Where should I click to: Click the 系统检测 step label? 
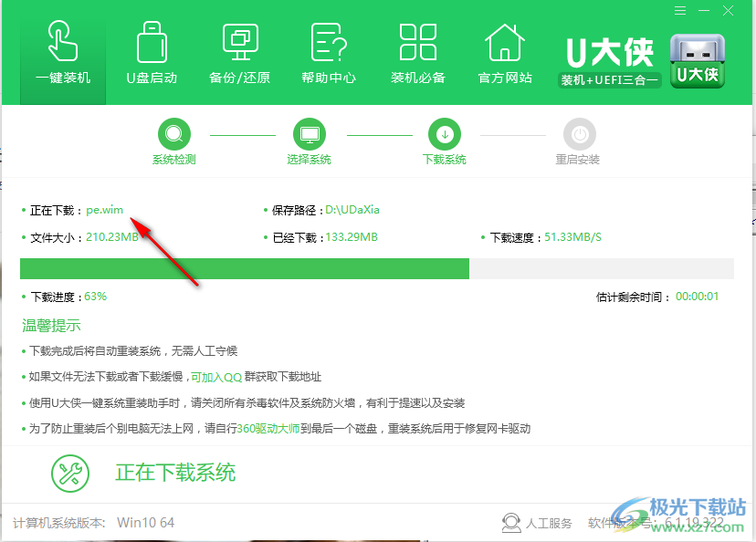click(x=174, y=160)
